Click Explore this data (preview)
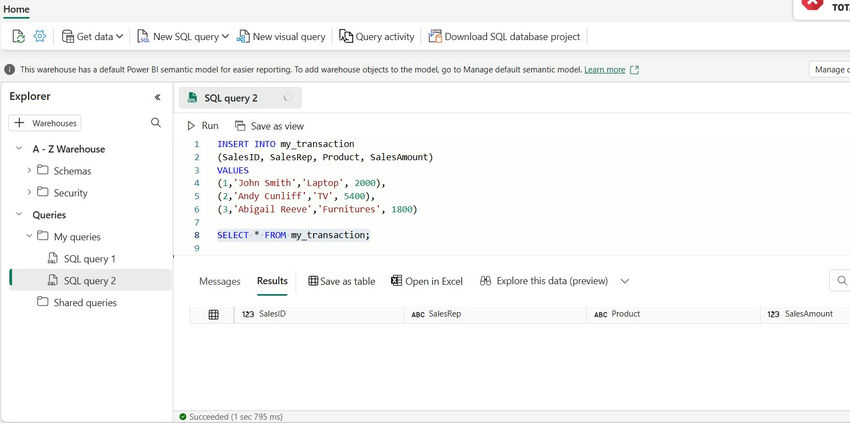Image resolution: width=850 pixels, height=423 pixels. click(x=544, y=281)
